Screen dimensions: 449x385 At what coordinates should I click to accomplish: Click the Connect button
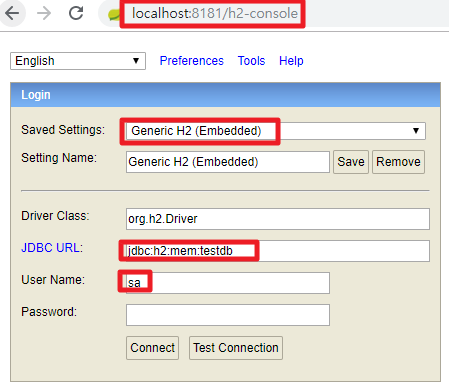click(x=152, y=348)
